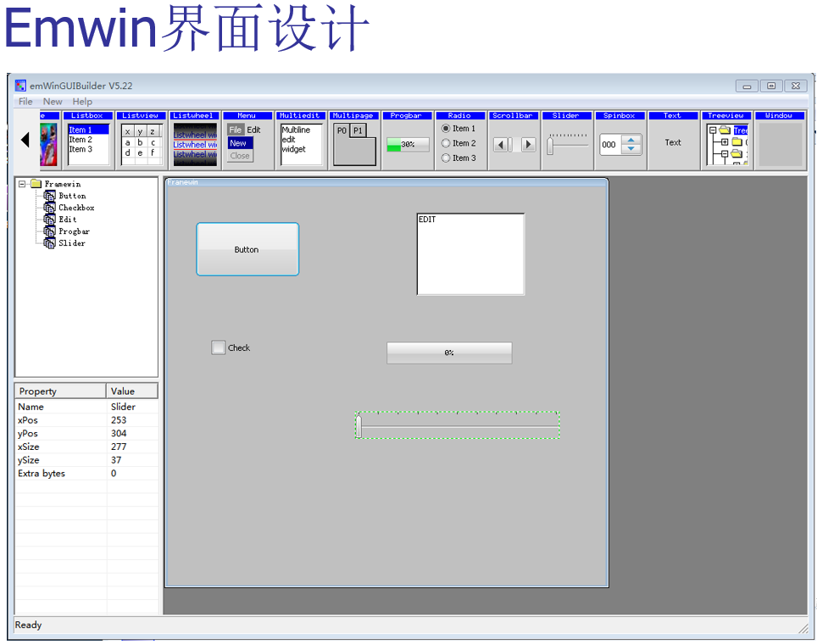Select the Slider item in the widget tree
The width and height of the screenshot is (817, 644).
(x=72, y=243)
